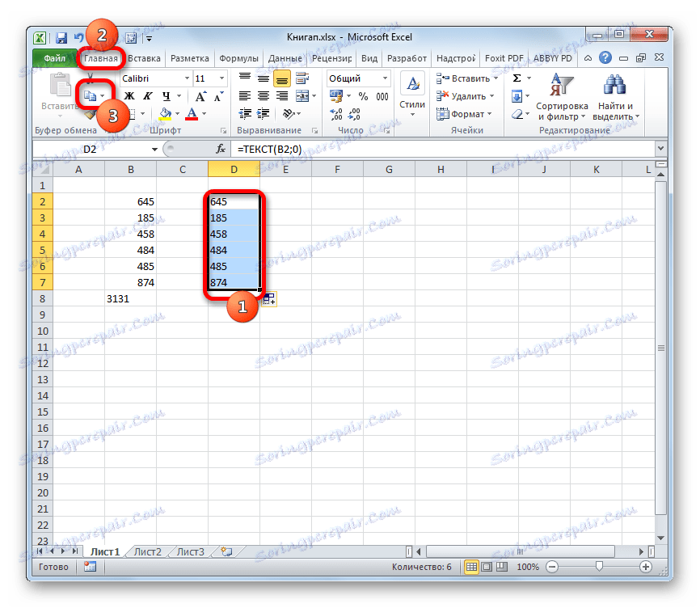Align text left in cell

click(x=244, y=96)
